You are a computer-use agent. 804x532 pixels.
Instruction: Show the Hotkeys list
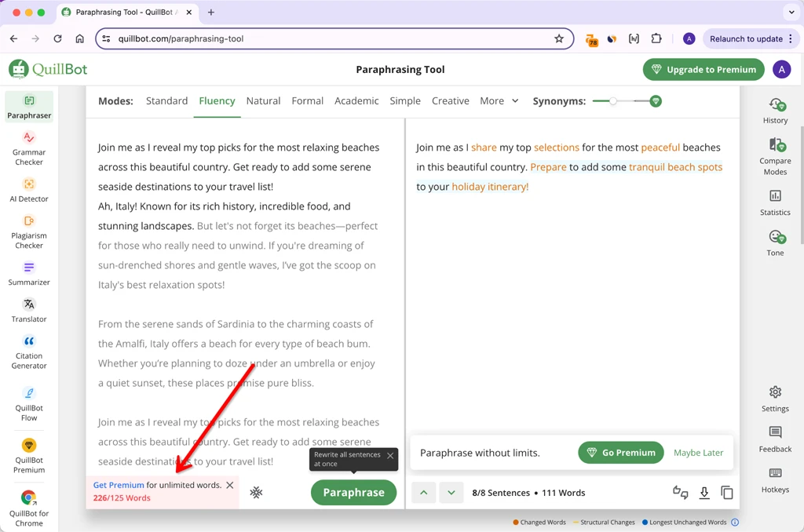[x=775, y=479]
